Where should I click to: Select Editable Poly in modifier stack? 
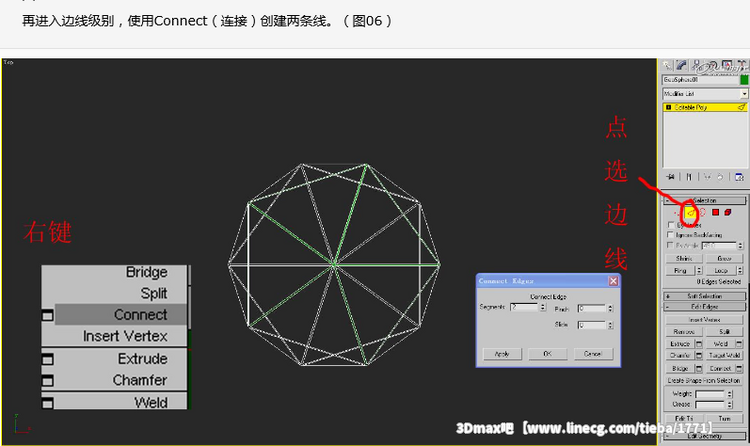[x=706, y=107]
